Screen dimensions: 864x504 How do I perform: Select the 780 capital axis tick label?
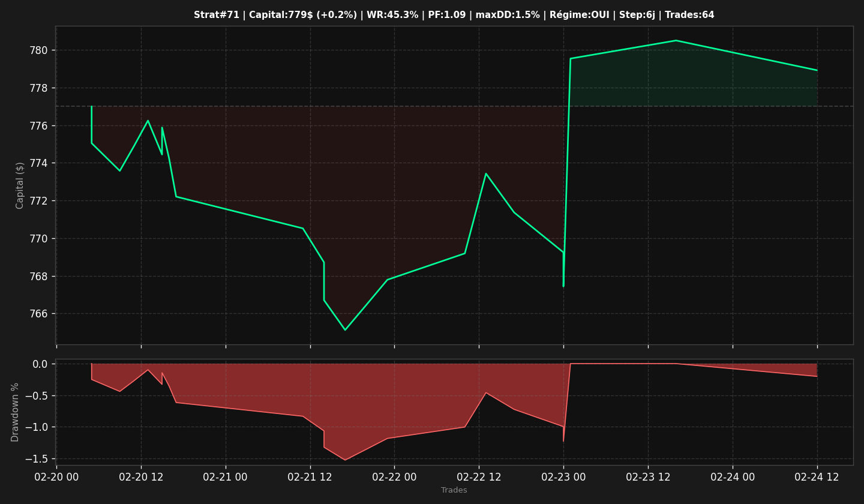(x=40, y=50)
